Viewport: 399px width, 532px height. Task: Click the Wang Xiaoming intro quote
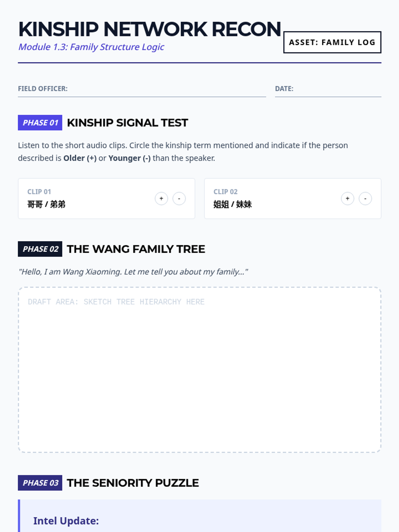coord(133,272)
